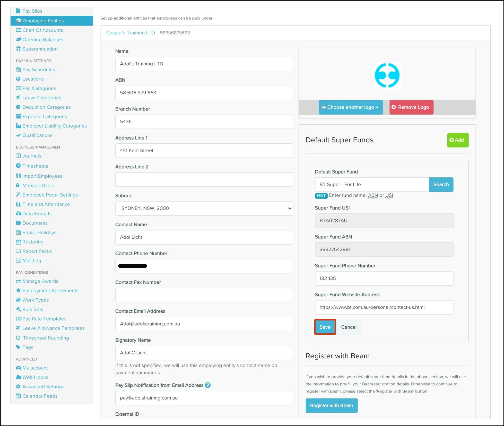This screenshot has height=426, width=504.
Task: Click into the Address Line 2 field
Action: click(x=204, y=179)
